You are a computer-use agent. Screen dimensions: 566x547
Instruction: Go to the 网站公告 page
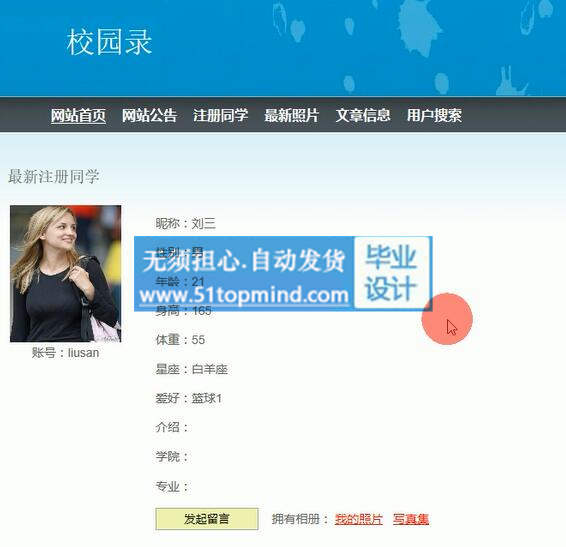(149, 116)
